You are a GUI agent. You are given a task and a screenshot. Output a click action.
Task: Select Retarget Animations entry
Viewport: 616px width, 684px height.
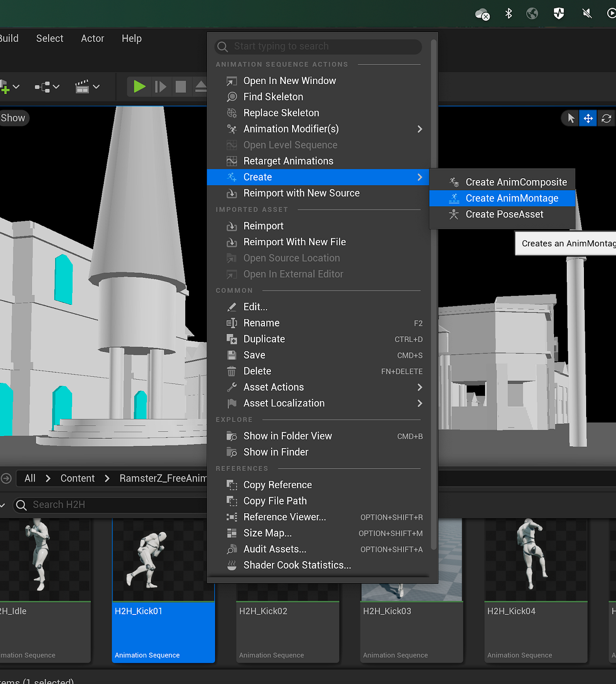tap(318, 161)
